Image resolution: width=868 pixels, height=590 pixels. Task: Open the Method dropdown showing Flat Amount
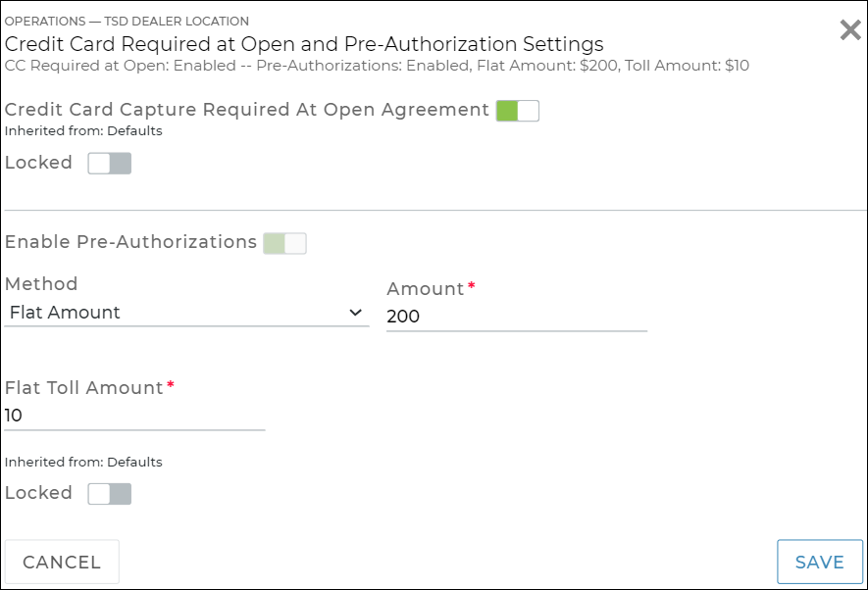click(x=186, y=313)
